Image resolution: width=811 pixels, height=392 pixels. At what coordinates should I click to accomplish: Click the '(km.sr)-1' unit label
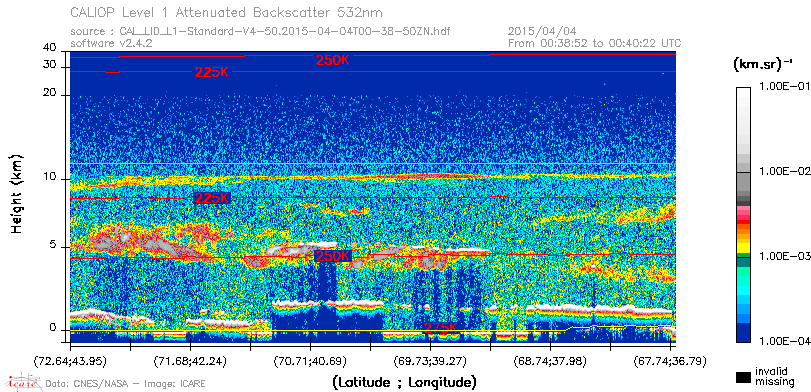(x=763, y=64)
